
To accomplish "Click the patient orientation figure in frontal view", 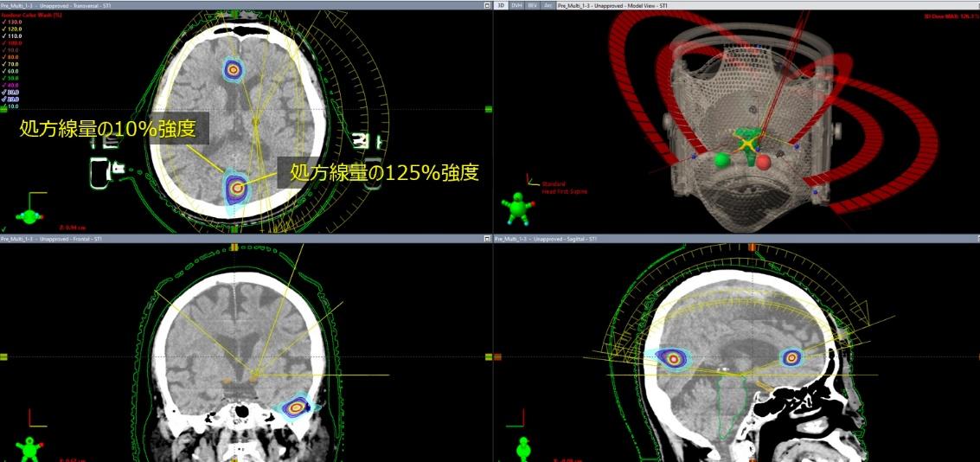I will pos(33,449).
